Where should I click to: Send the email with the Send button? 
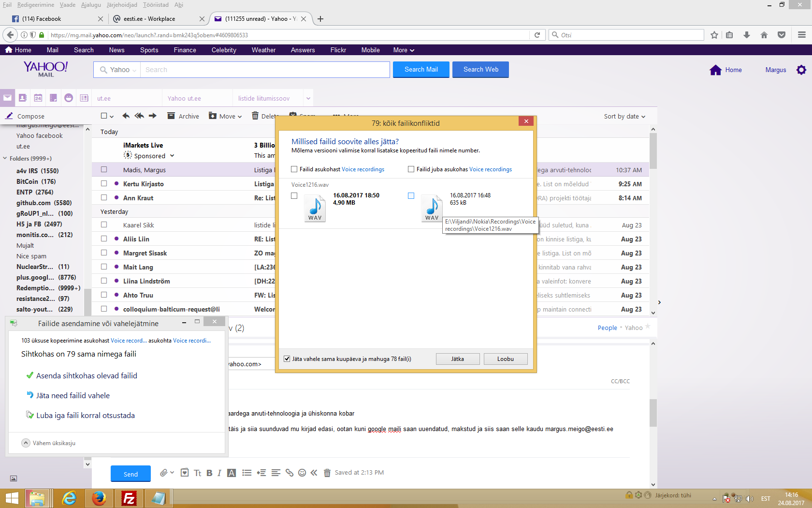[130, 474]
